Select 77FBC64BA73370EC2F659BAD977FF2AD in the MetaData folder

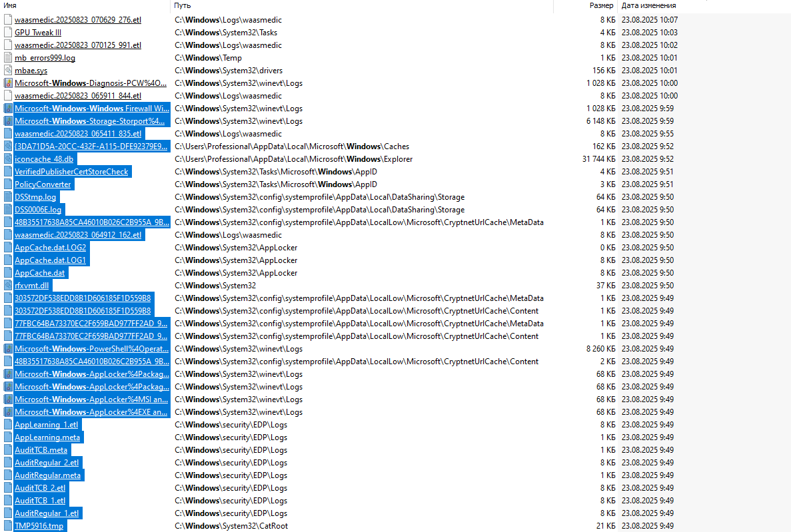click(x=91, y=323)
